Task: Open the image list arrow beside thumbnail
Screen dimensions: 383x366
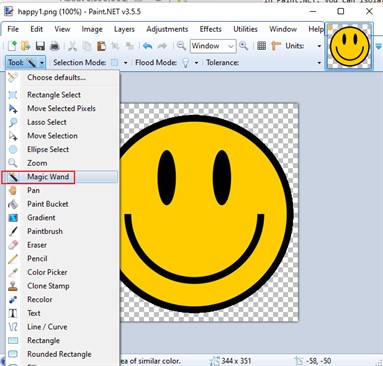Action: click(x=378, y=46)
